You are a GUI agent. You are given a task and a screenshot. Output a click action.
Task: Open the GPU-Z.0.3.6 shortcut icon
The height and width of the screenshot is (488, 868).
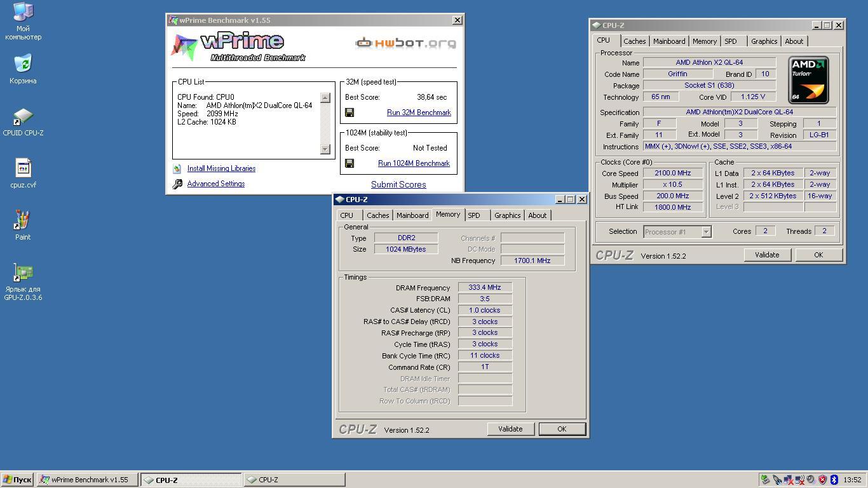coord(23,273)
